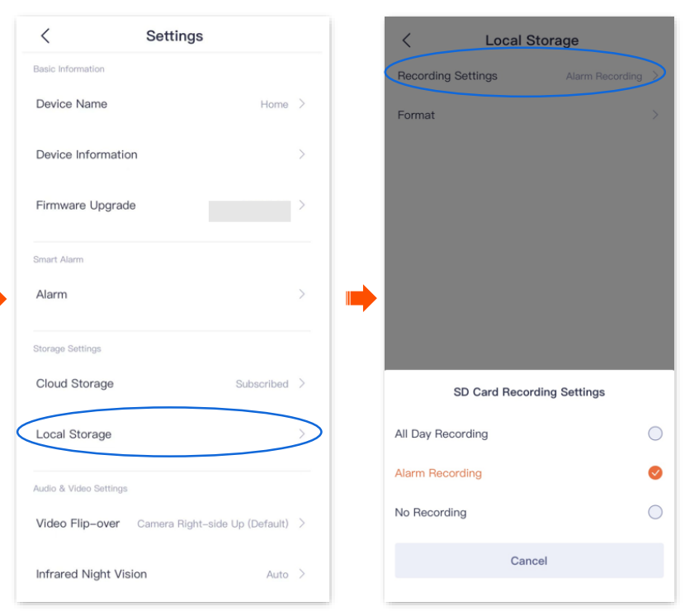Image resolution: width=699 pixels, height=616 pixels.
Task: Open the Recording Settings row
Action: tap(448, 76)
